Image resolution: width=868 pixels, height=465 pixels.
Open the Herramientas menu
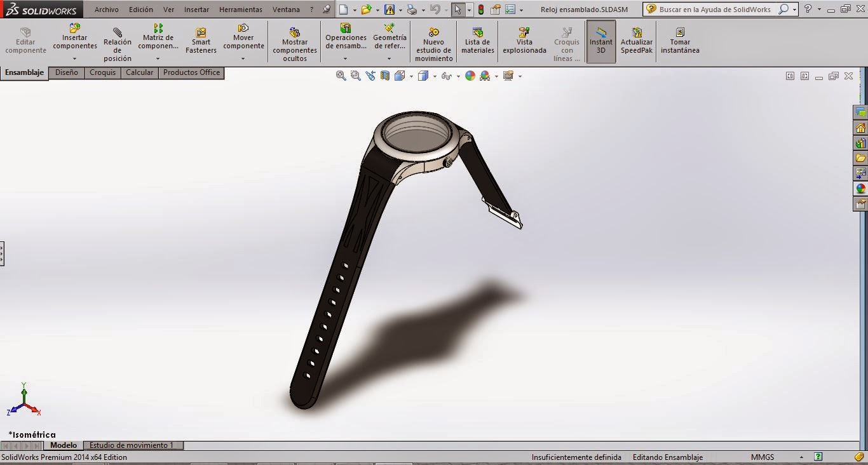click(241, 10)
